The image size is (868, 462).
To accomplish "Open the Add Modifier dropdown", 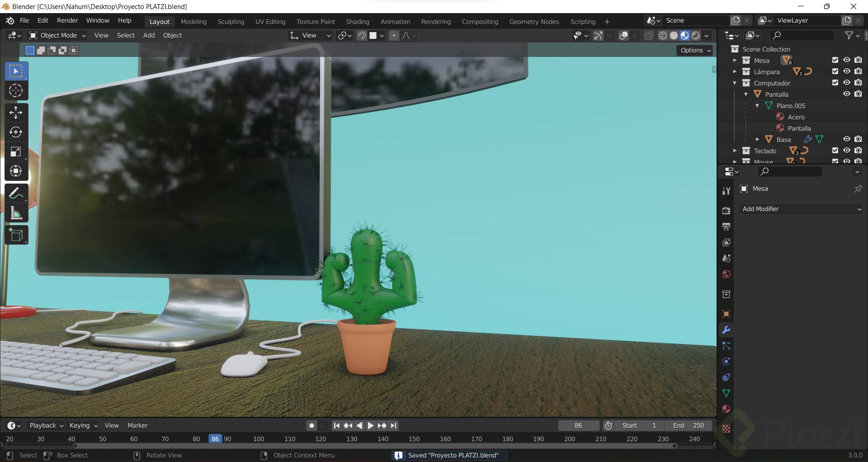I will [801, 209].
